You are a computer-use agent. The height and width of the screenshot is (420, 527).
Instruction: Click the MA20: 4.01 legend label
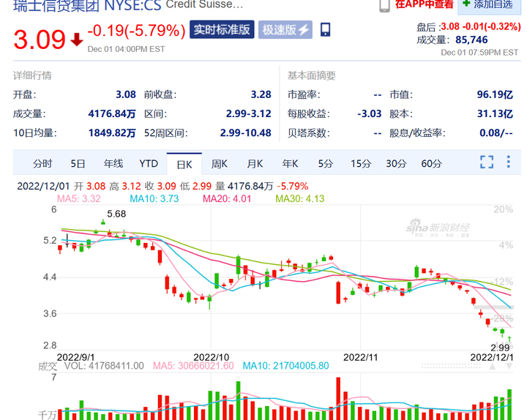227,198
